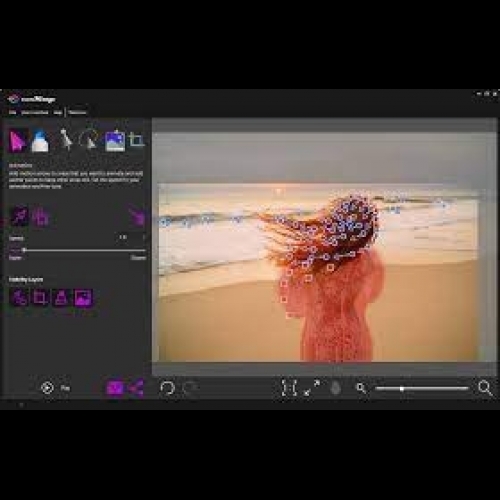Select the Mask brush tool
Image resolution: width=500 pixels, height=500 pixels.
tap(40, 141)
